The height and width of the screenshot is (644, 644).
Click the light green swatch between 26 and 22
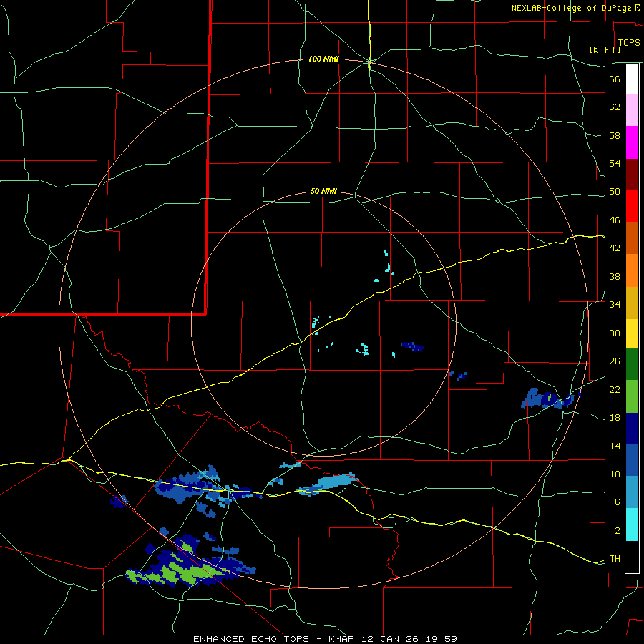tap(632, 396)
